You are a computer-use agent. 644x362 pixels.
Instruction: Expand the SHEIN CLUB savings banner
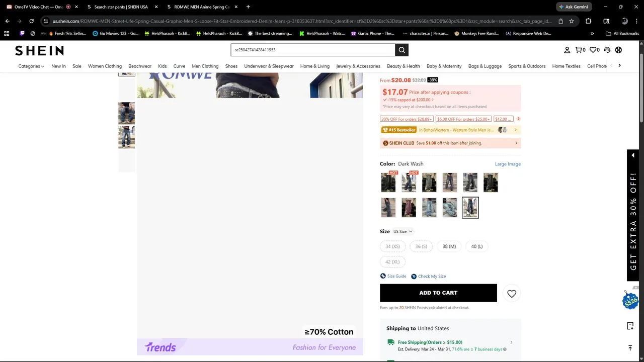(x=450, y=143)
